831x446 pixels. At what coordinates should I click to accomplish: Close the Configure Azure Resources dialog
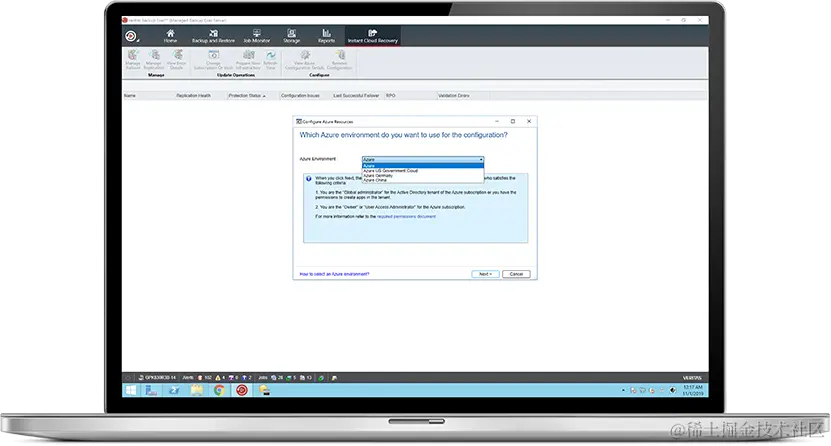tap(529, 121)
